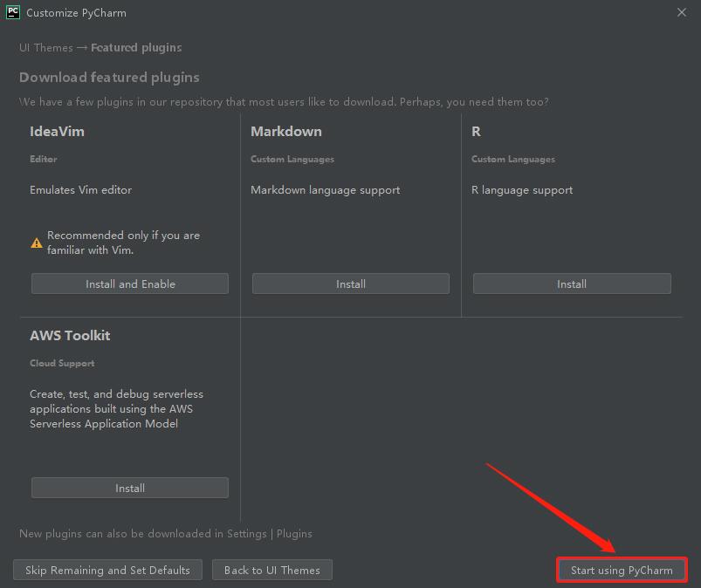
Task: Close the Customize PyCharm dialog
Action: click(x=682, y=12)
